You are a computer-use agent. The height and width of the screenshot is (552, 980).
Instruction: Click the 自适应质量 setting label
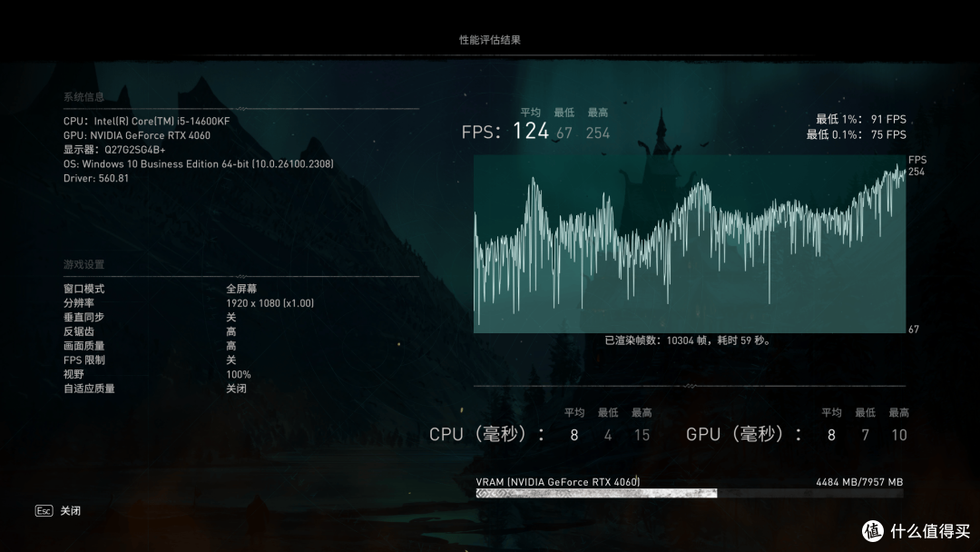(x=89, y=389)
